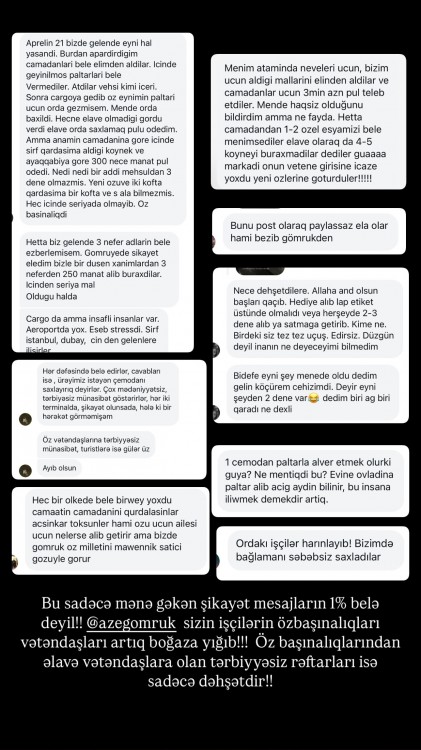Select 'Bidefe eyni şey menede oldu' message
Image resolution: width=421 pixels, height=750 pixels.
pos(313,392)
